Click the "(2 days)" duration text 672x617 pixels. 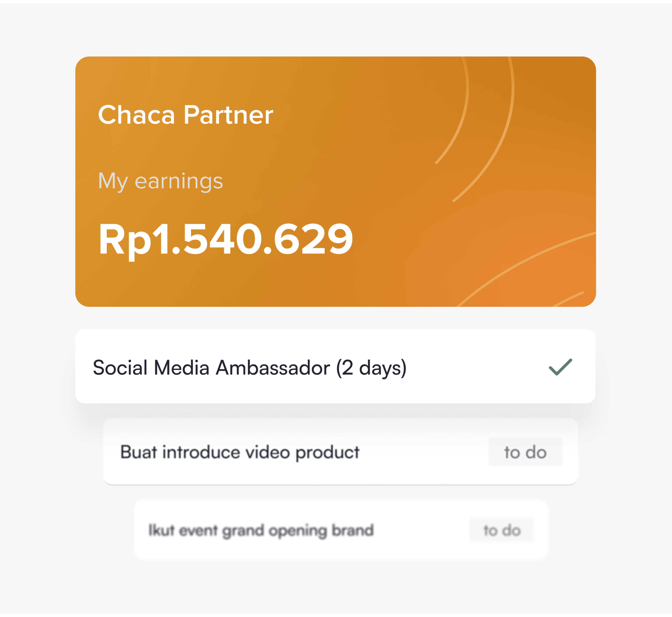[372, 368]
